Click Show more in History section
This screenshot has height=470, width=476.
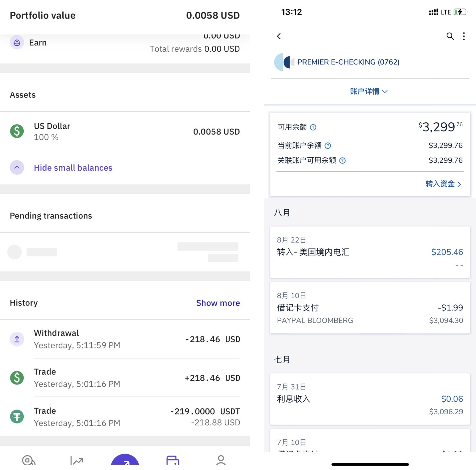(x=218, y=303)
